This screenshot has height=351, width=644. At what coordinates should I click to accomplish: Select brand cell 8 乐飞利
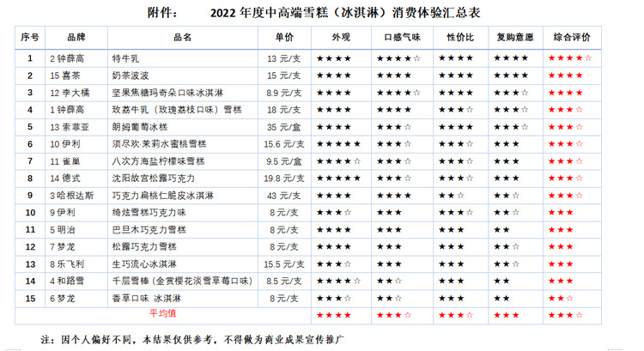click(x=67, y=264)
